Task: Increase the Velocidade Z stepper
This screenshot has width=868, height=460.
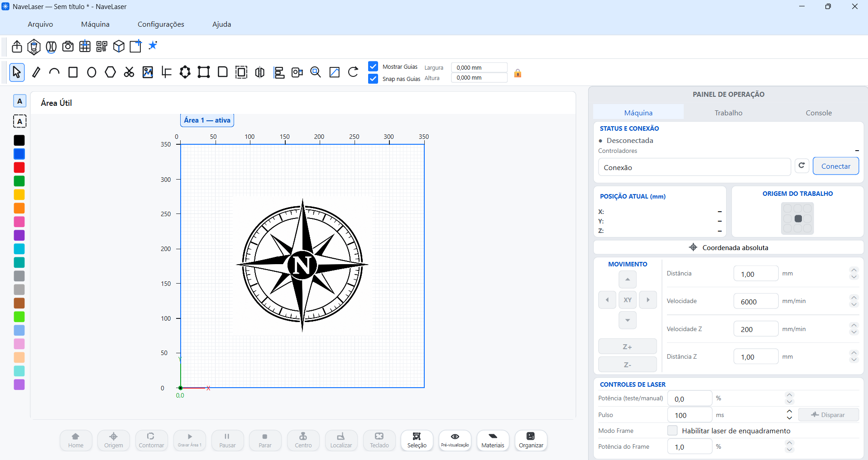Action: click(854, 326)
